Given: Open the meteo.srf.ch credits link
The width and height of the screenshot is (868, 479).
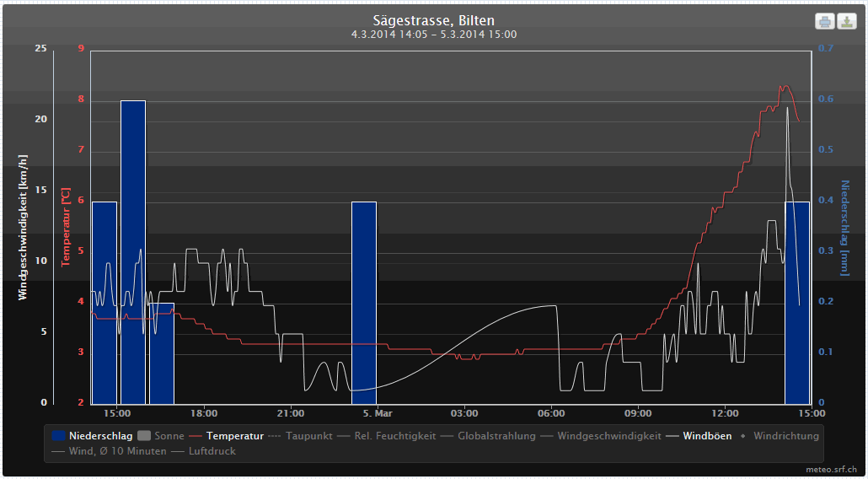Looking at the screenshot, I should [x=833, y=467].
